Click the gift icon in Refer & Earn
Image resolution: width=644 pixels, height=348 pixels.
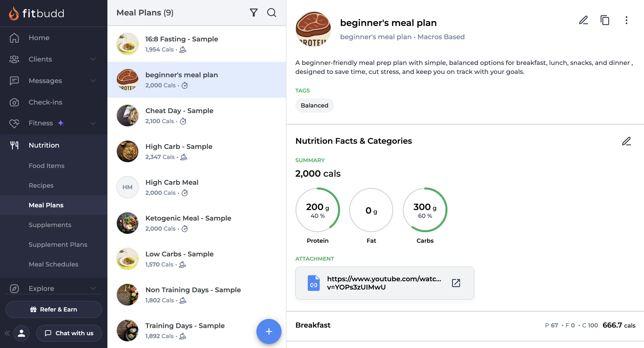click(x=33, y=309)
